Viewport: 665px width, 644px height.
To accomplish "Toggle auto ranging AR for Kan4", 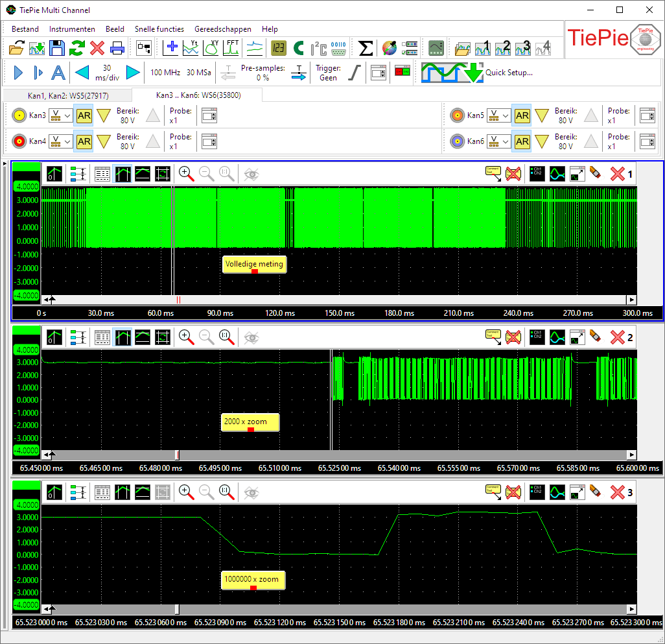I will 84,141.
